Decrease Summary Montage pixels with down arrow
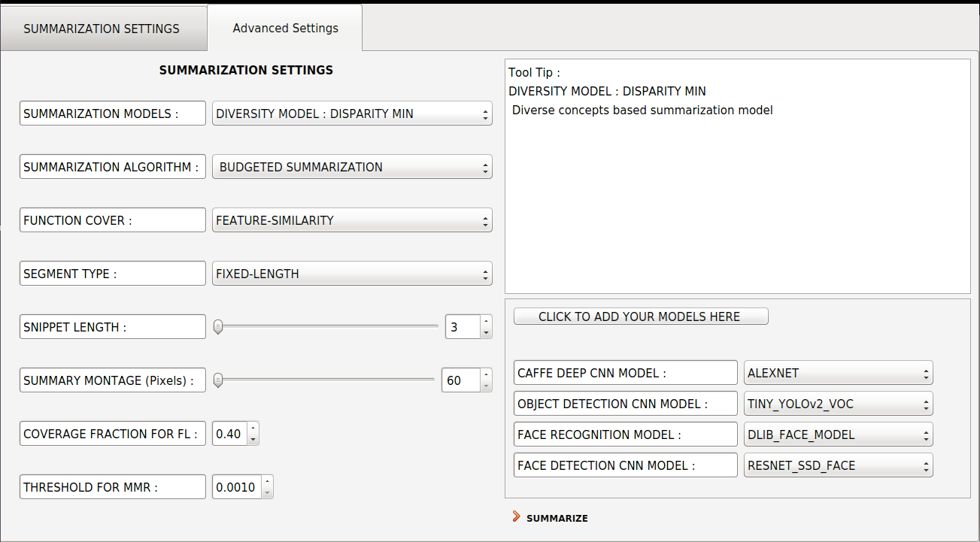980x542 pixels. (x=487, y=386)
